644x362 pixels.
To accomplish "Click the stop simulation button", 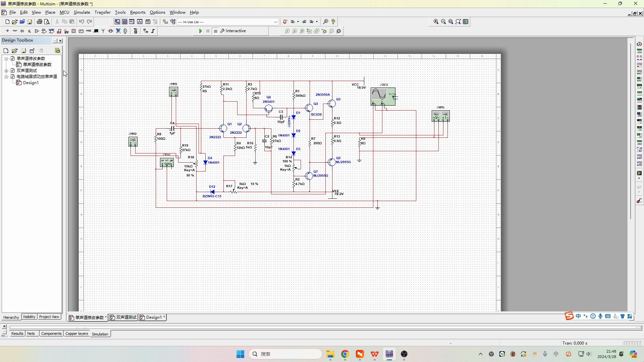I will tap(216, 31).
